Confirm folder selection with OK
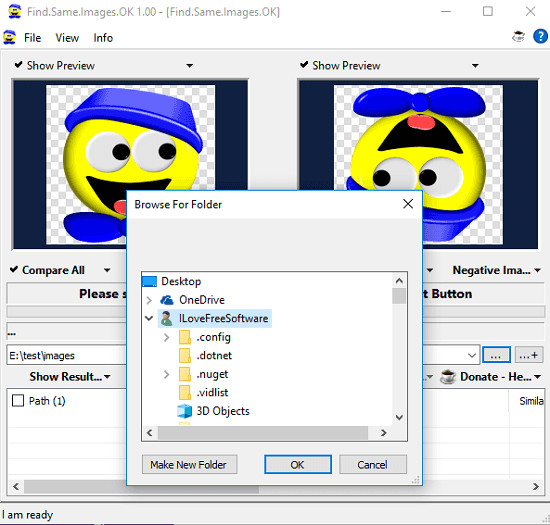 [297, 465]
